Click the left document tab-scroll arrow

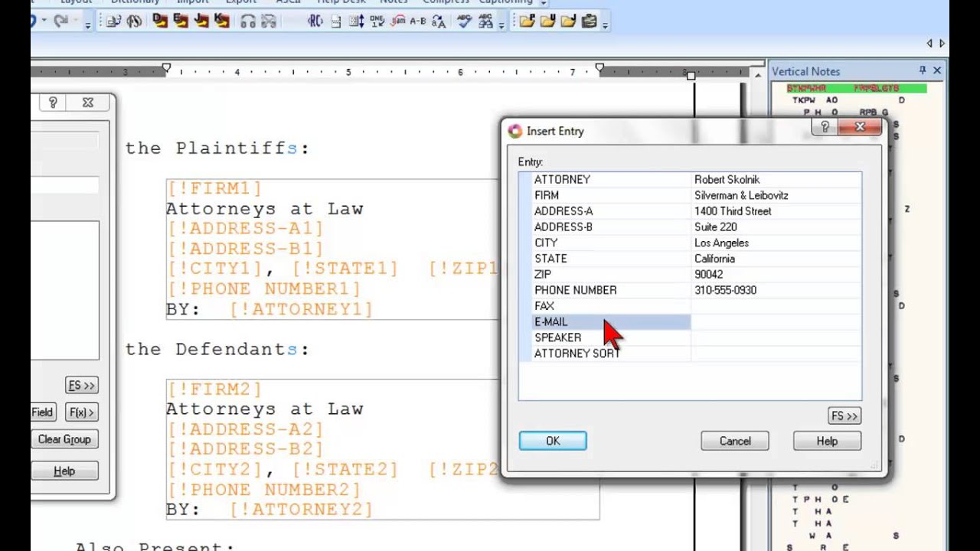coord(929,44)
